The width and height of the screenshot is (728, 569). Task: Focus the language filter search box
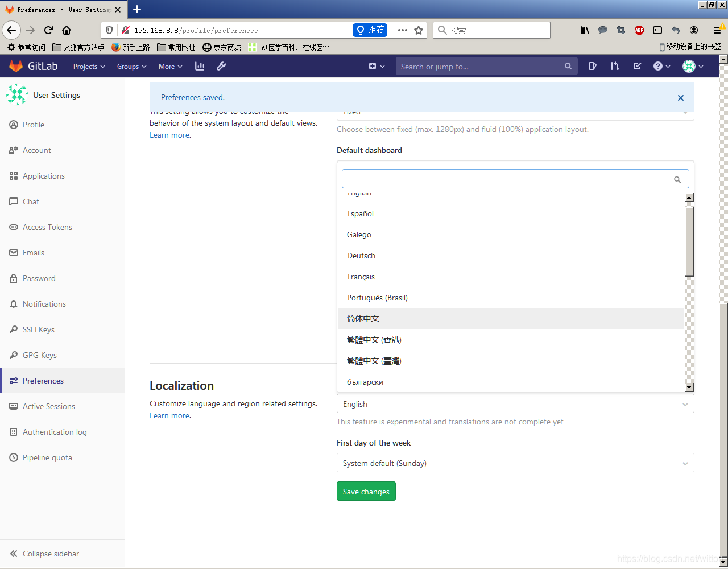[515, 179]
